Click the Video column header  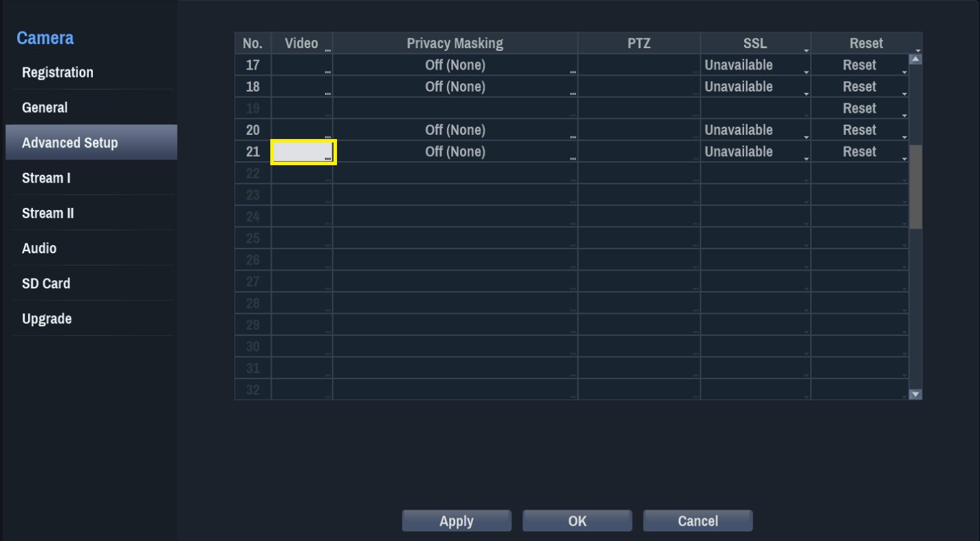tap(303, 43)
